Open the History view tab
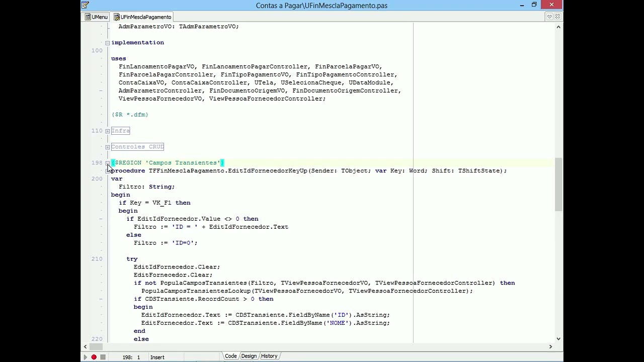The image size is (644, 362). (x=269, y=356)
